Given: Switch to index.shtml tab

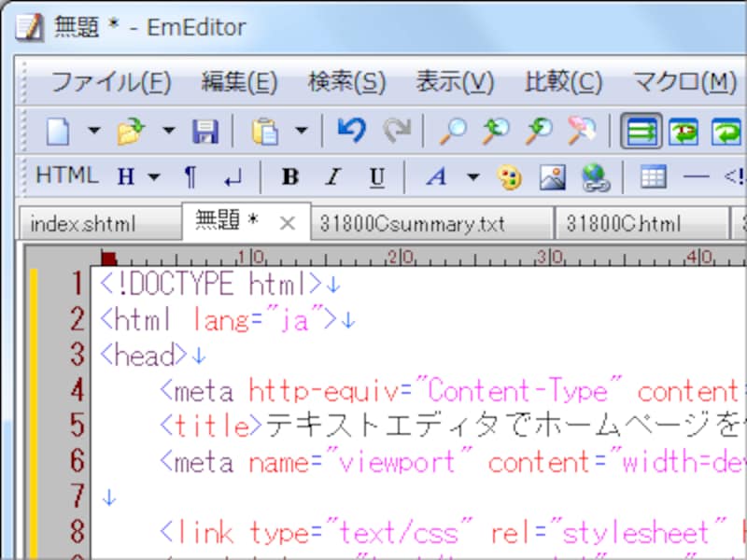Looking at the screenshot, I should pos(101,223).
